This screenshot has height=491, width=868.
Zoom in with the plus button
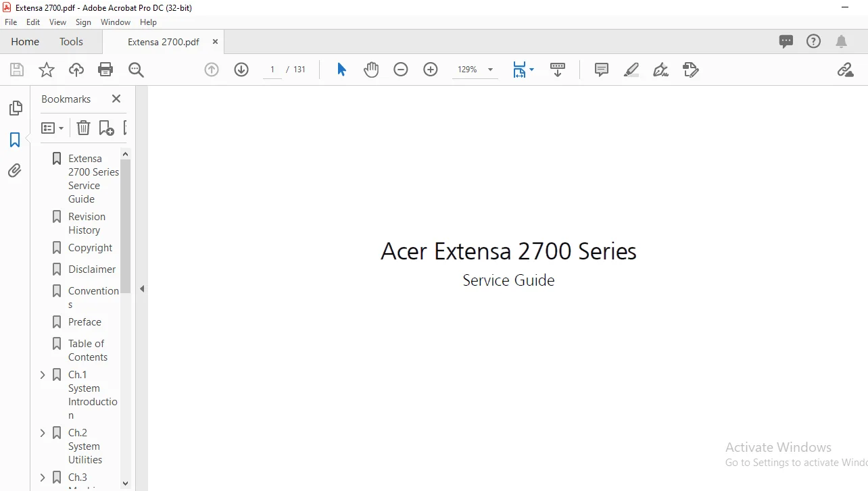[431, 70]
